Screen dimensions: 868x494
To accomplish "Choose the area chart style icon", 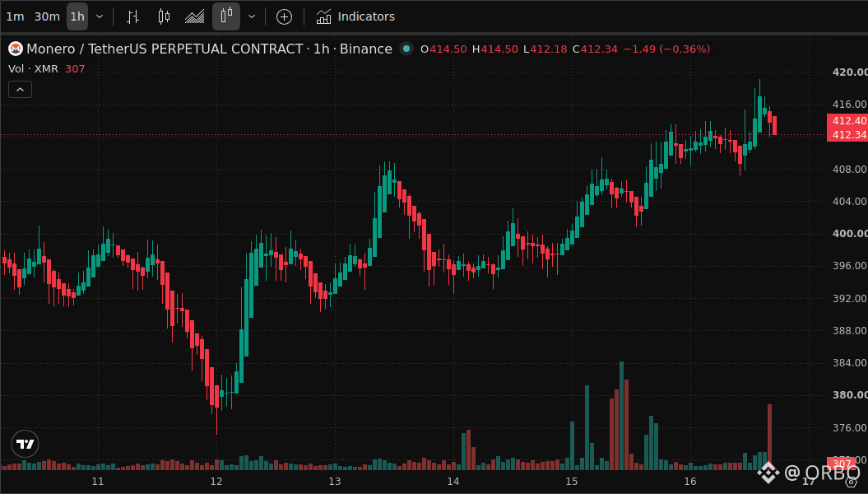I will point(194,16).
